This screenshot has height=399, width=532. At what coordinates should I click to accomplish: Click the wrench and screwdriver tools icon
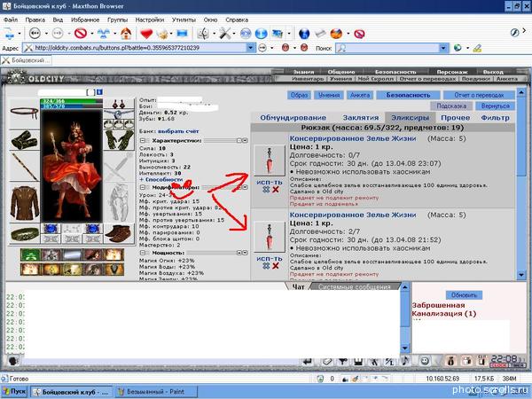tap(224, 34)
